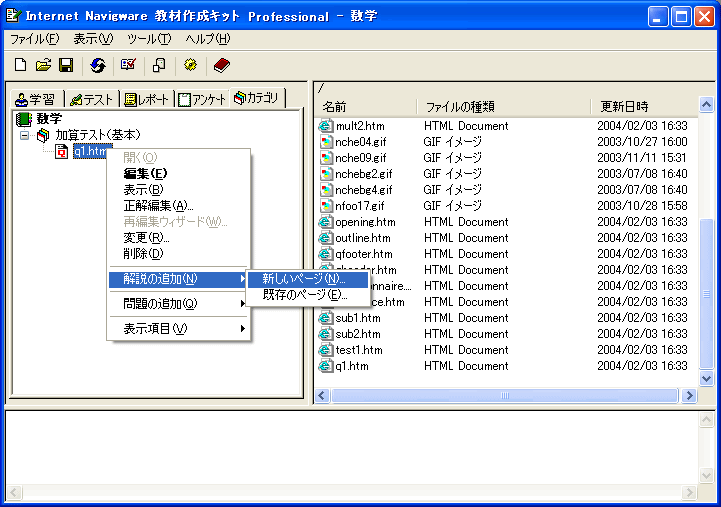Viewport: 721px width, 507px height.
Task: Click the test1.htm file icon
Action: click(x=326, y=350)
